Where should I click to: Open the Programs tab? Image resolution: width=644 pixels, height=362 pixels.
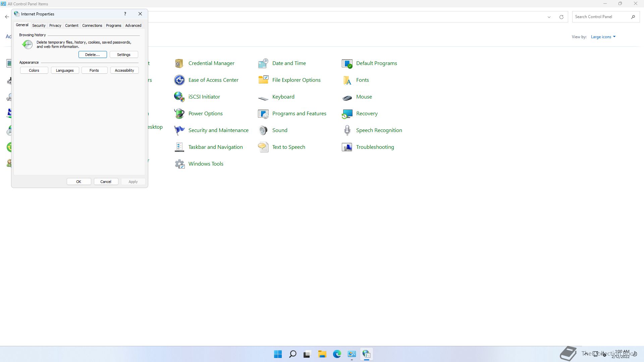[113, 25]
